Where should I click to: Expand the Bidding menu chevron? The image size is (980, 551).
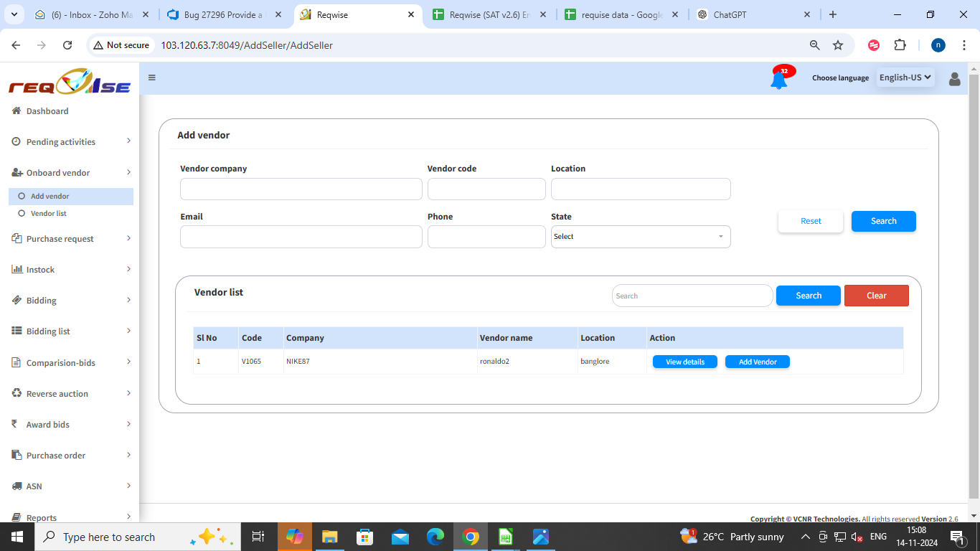click(128, 300)
